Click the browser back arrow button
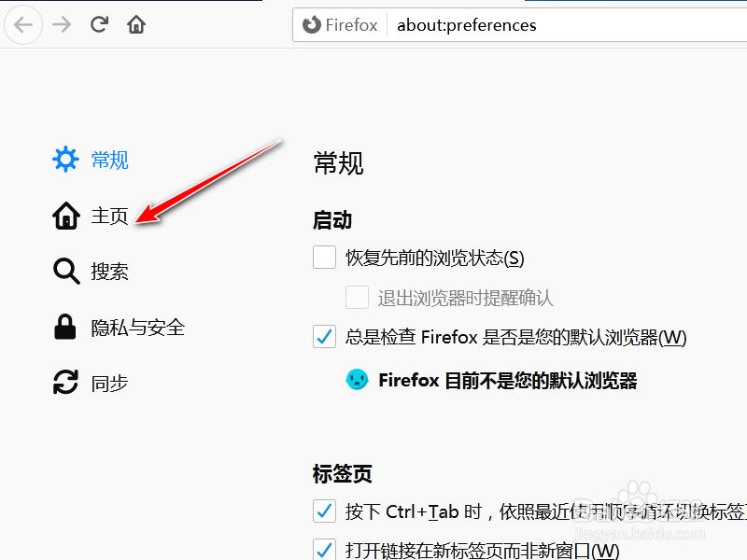 click(x=22, y=24)
